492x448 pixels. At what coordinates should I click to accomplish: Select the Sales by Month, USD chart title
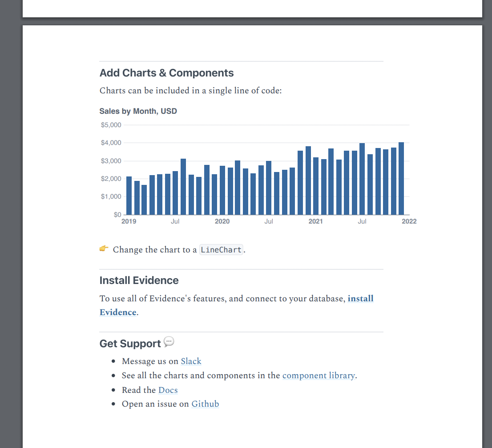tap(138, 111)
